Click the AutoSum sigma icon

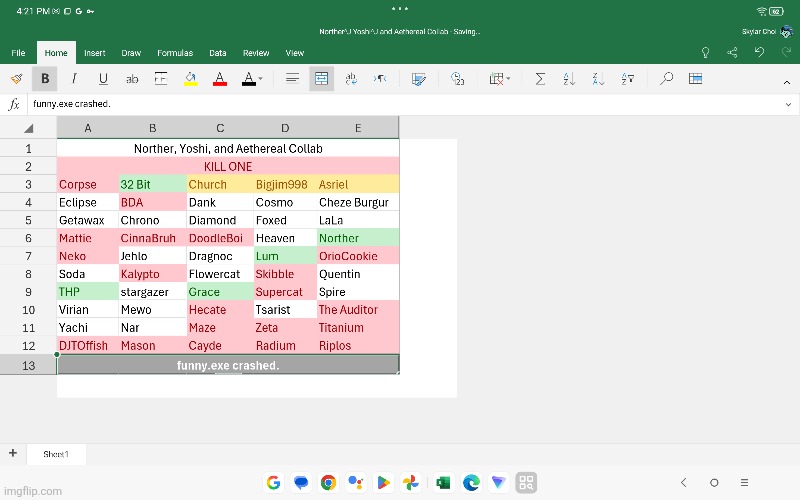[x=540, y=79]
